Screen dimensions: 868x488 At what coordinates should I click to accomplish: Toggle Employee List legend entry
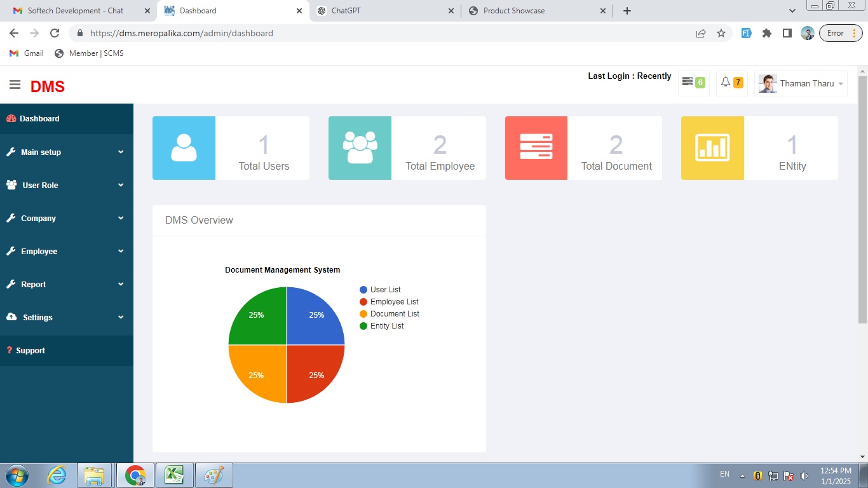coord(394,302)
